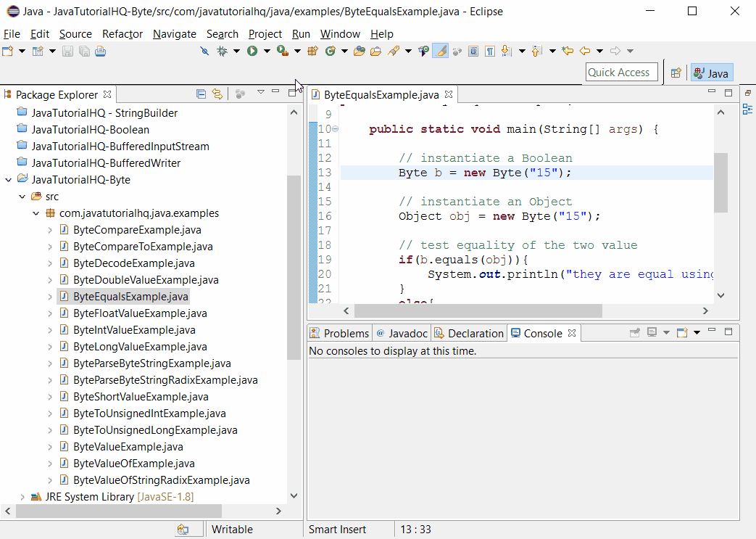Toggle Show Whitespace Characters pilcrow button
This screenshot has width=756, height=539.
[x=490, y=52]
